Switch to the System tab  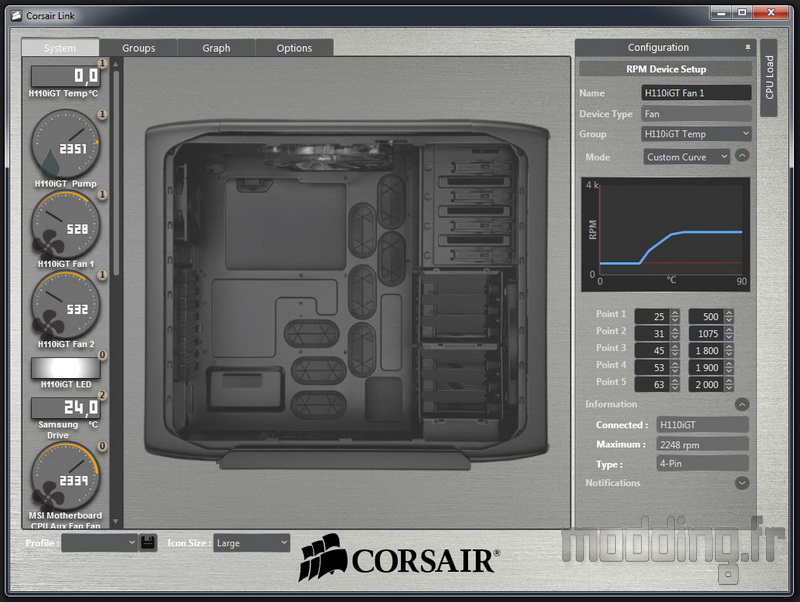[x=60, y=48]
